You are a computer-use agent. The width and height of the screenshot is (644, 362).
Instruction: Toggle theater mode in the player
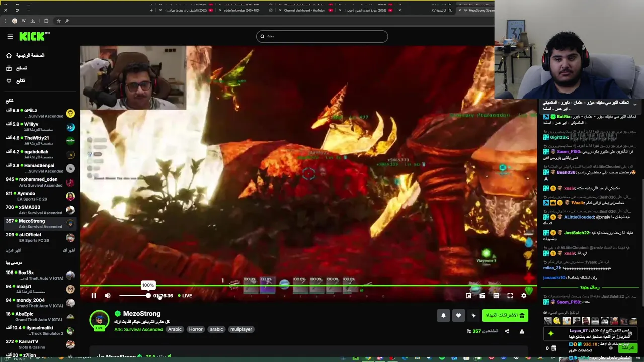click(496, 296)
